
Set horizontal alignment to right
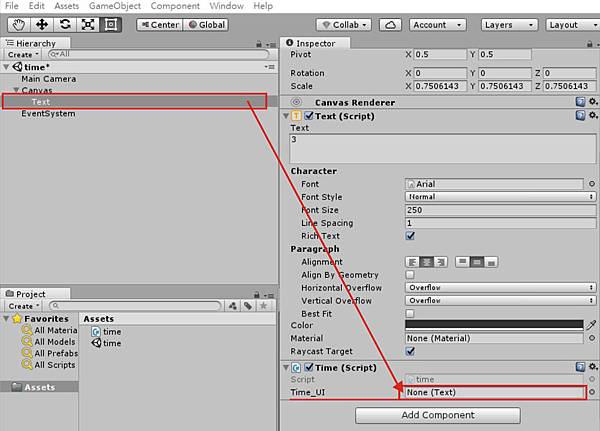440,262
